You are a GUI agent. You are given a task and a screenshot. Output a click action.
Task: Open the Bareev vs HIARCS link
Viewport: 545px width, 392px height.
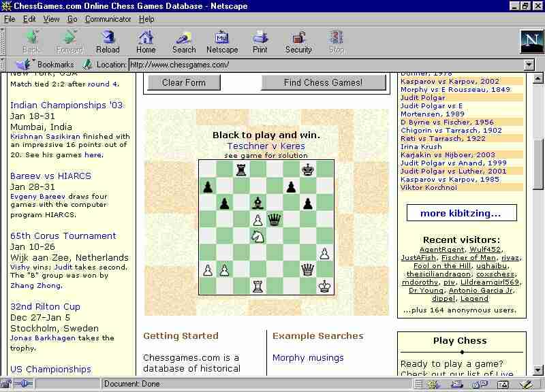(50, 176)
